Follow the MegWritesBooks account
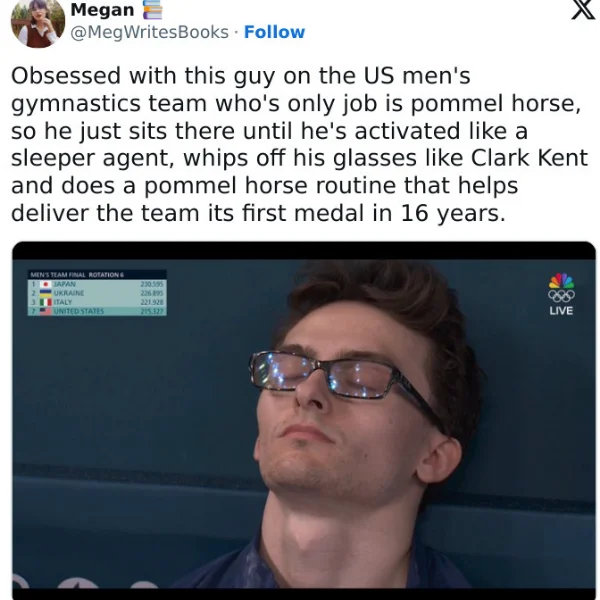600x600 pixels. (x=274, y=32)
